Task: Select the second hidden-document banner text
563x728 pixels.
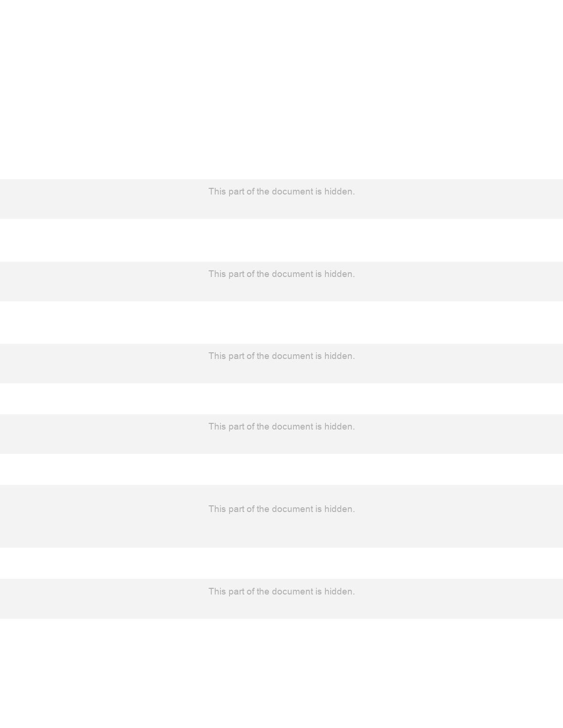Action: click(281, 274)
